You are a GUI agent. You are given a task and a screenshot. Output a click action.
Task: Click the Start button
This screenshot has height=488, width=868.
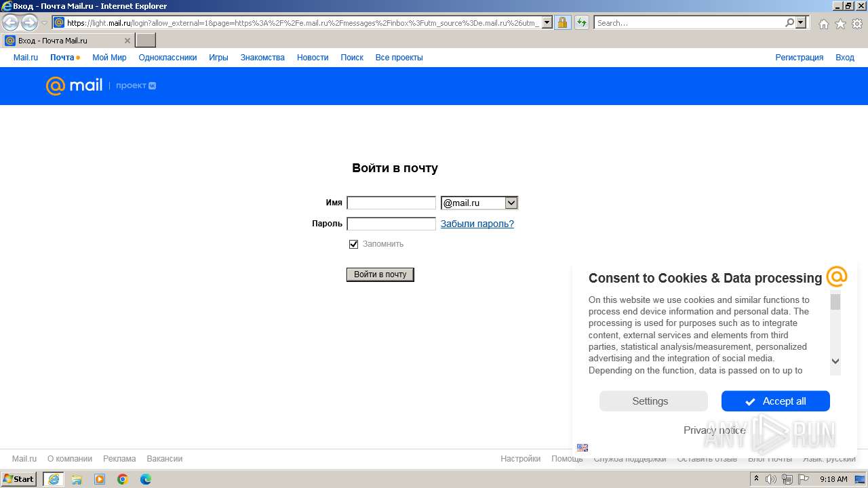19,479
